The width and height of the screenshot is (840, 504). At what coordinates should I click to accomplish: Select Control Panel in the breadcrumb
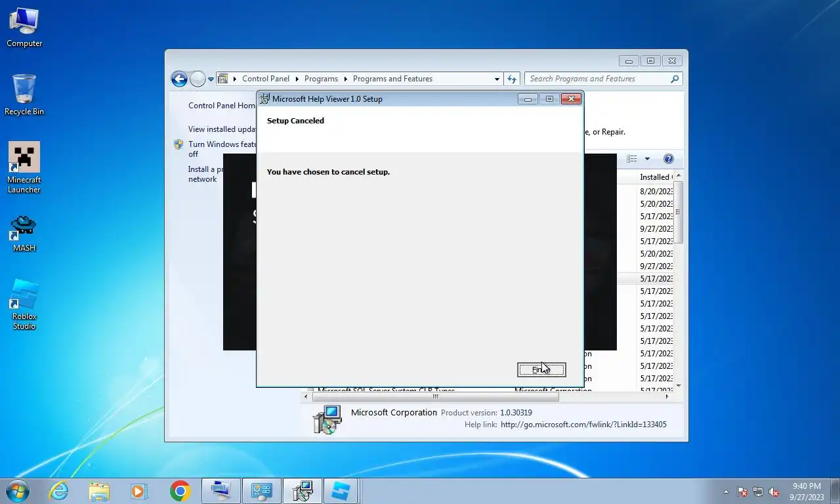click(266, 79)
